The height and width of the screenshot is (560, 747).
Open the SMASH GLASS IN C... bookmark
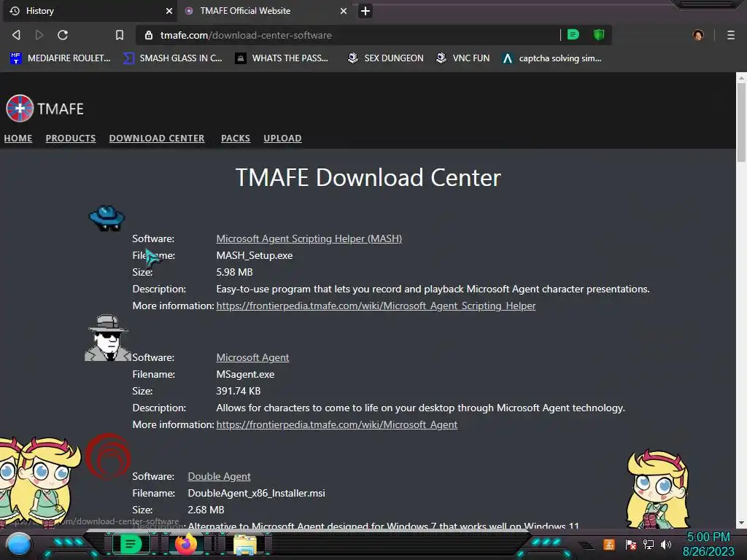172,58
